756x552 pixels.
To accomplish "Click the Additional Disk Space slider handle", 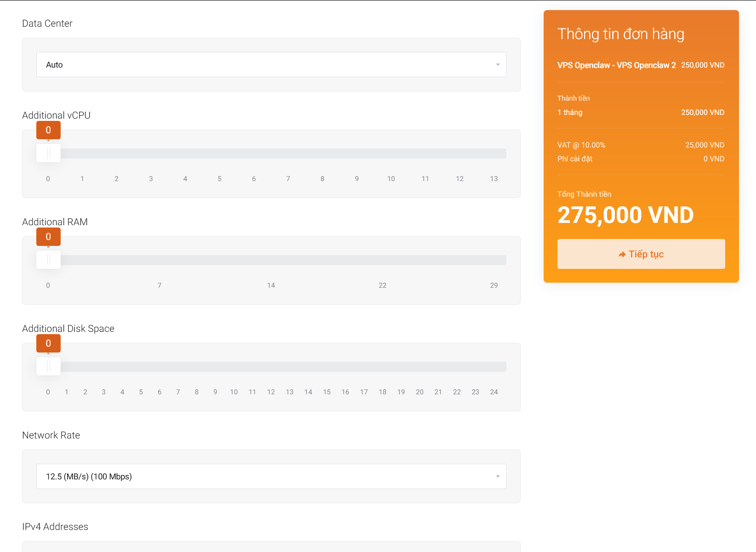I will point(48,366).
